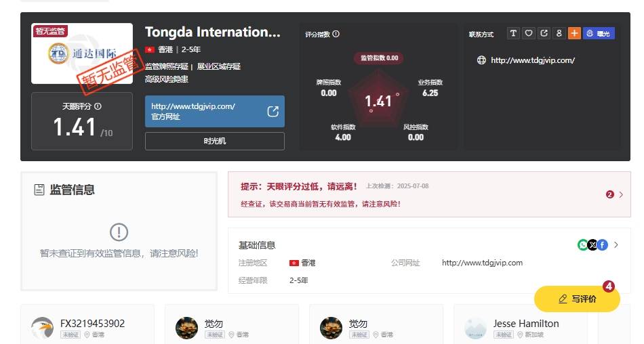Click the WhatsApp icon in 基础信息
The width and height of the screenshot is (644, 344).
click(582, 245)
